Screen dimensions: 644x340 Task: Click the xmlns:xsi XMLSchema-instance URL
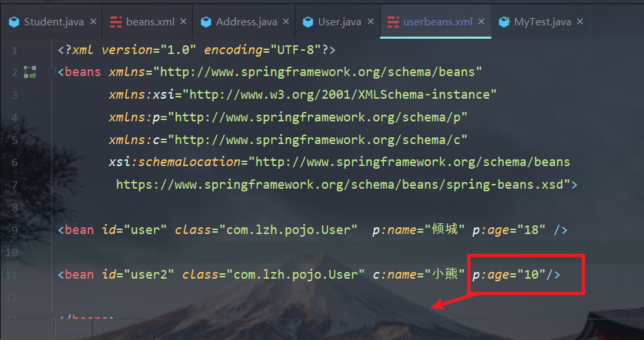point(339,95)
